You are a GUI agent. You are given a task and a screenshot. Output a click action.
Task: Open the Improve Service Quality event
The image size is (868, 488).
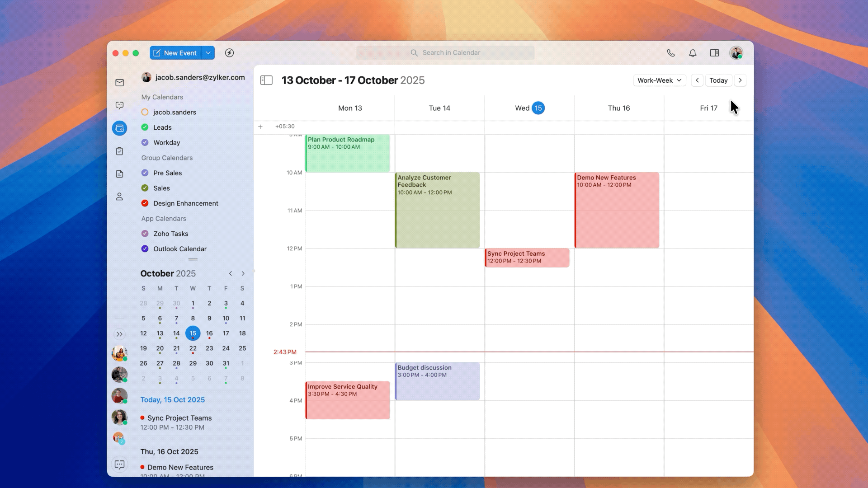[x=348, y=400]
